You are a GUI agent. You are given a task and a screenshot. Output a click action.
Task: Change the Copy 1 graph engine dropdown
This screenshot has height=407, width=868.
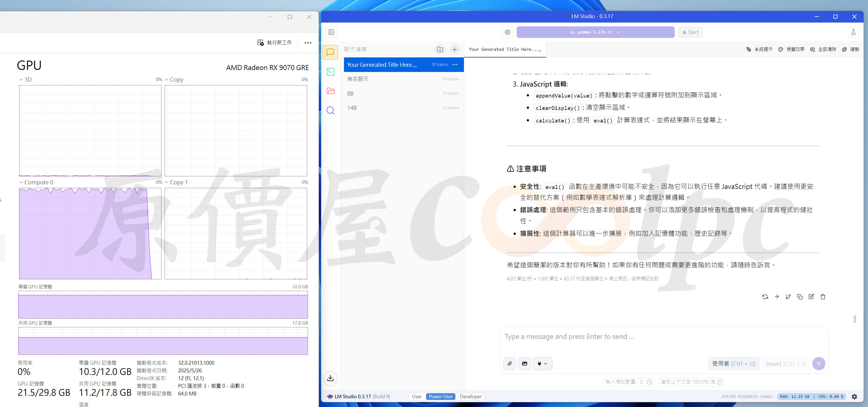(x=176, y=182)
